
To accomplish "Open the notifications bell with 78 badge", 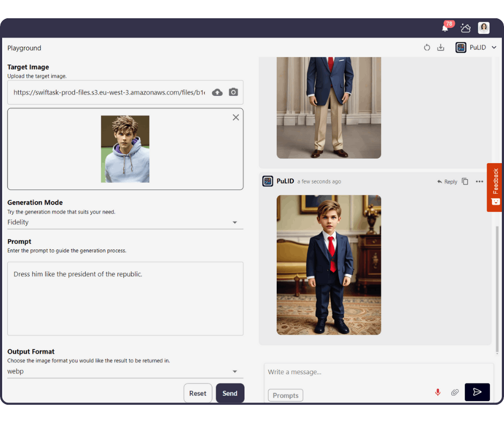I will 445,28.
